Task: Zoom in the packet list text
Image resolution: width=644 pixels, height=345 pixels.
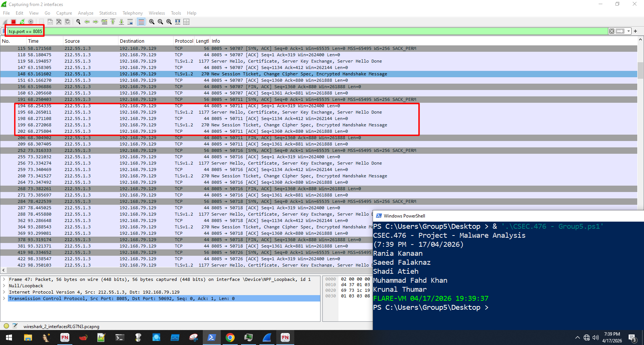Action: pyautogui.click(x=152, y=22)
